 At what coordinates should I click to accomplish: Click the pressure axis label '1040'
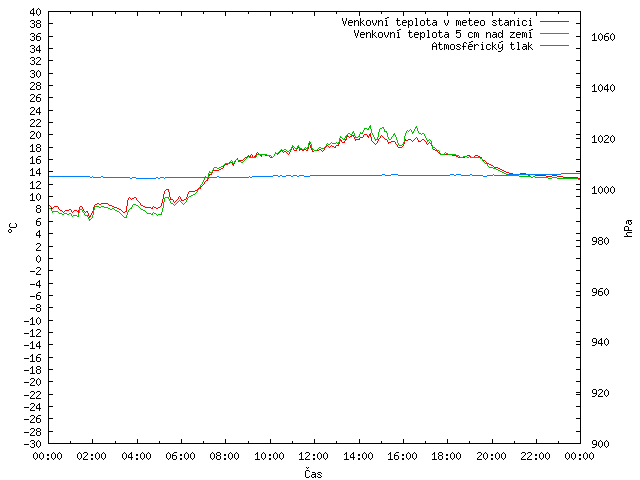click(x=603, y=88)
